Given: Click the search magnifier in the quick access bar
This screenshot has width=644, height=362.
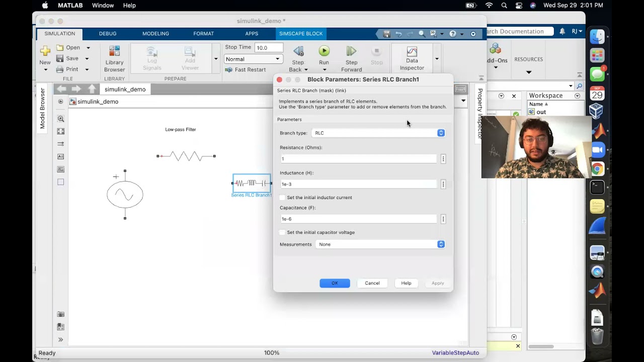Looking at the screenshot, I should 422,34.
